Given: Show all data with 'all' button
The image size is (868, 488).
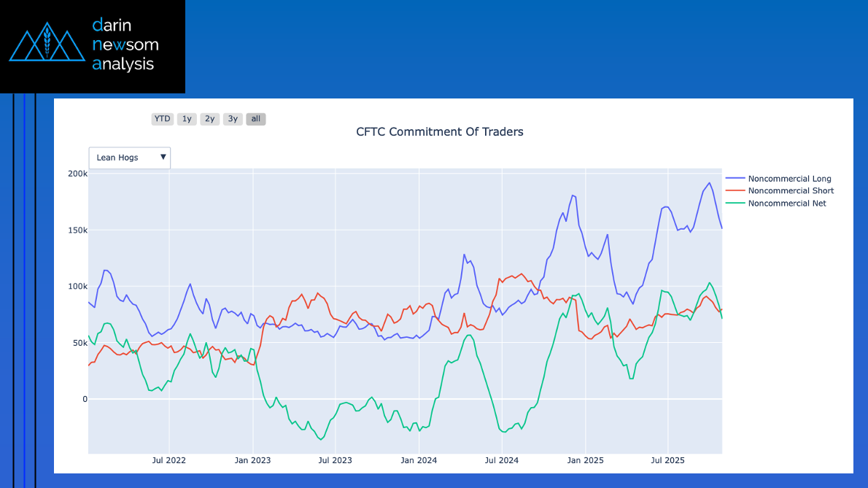Looking at the screenshot, I should point(255,119).
